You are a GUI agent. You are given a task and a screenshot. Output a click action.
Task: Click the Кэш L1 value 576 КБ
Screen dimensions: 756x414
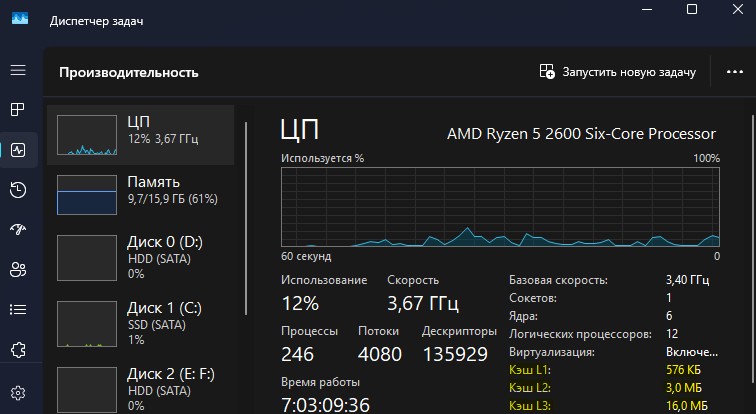point(683,370)
